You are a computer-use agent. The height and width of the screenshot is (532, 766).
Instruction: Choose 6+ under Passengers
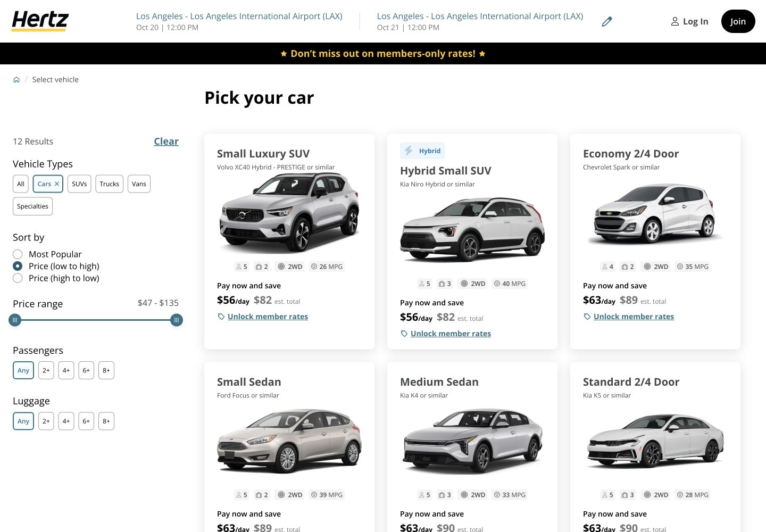(86, 370)
